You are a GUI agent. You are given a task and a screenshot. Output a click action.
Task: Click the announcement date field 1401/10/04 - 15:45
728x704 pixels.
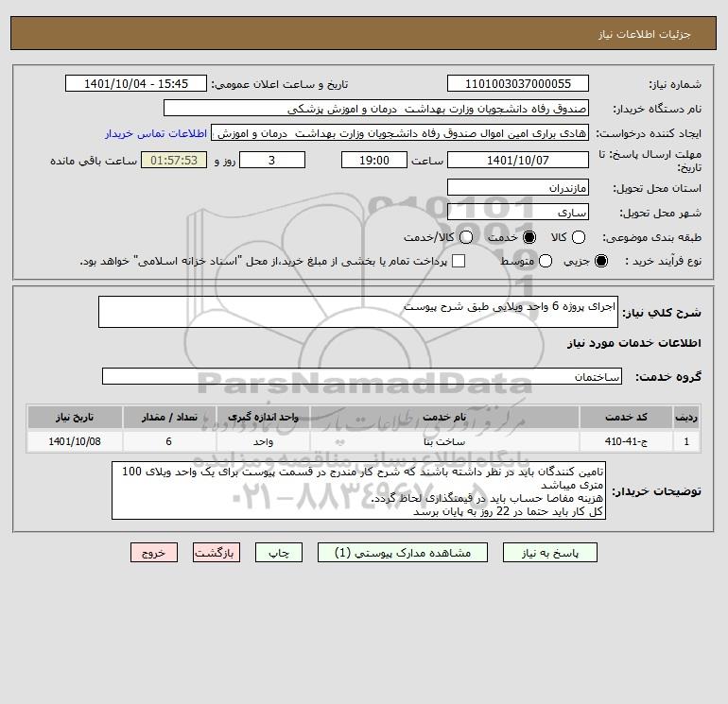pos(136,83)
